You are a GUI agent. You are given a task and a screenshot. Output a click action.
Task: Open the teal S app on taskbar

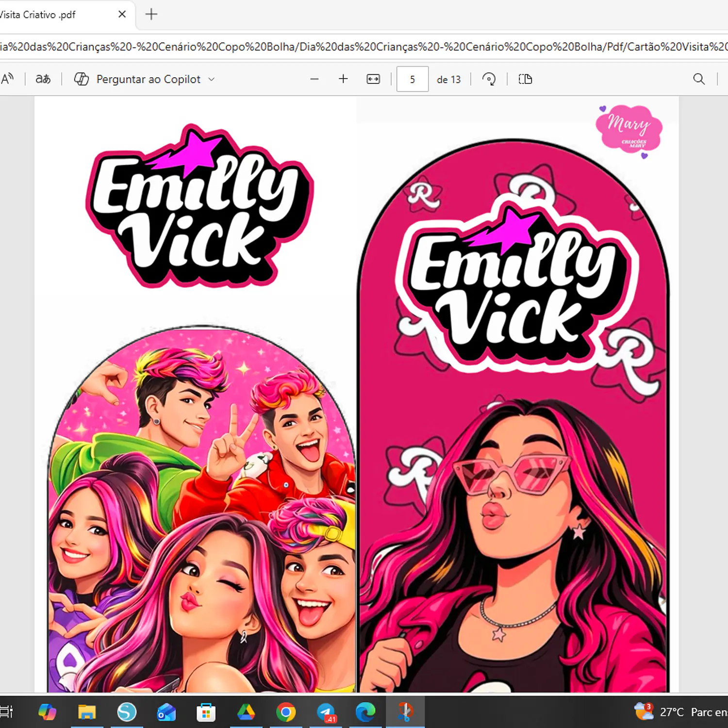[127, 712]
